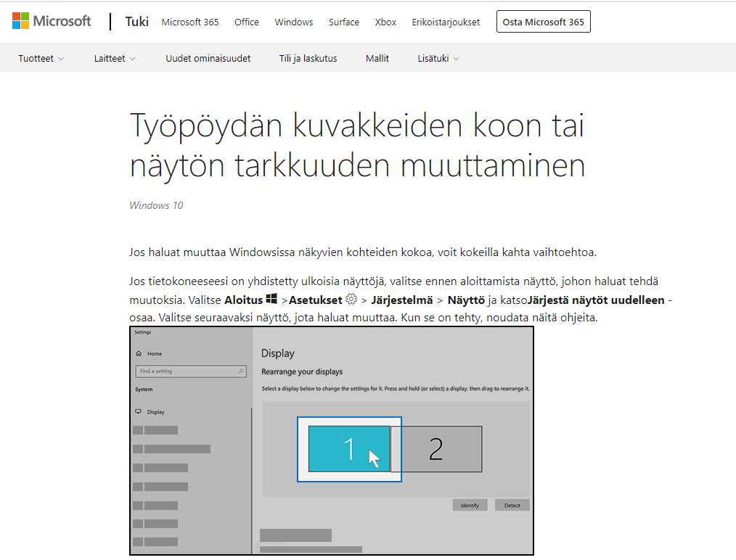The image size is (736, 560).
Task: Open Tili ja laskutus link
Action: coord(308,59)
